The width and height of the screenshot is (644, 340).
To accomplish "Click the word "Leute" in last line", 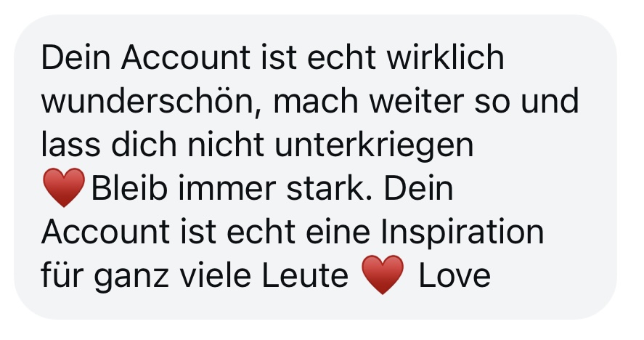I will pos(305,275).
